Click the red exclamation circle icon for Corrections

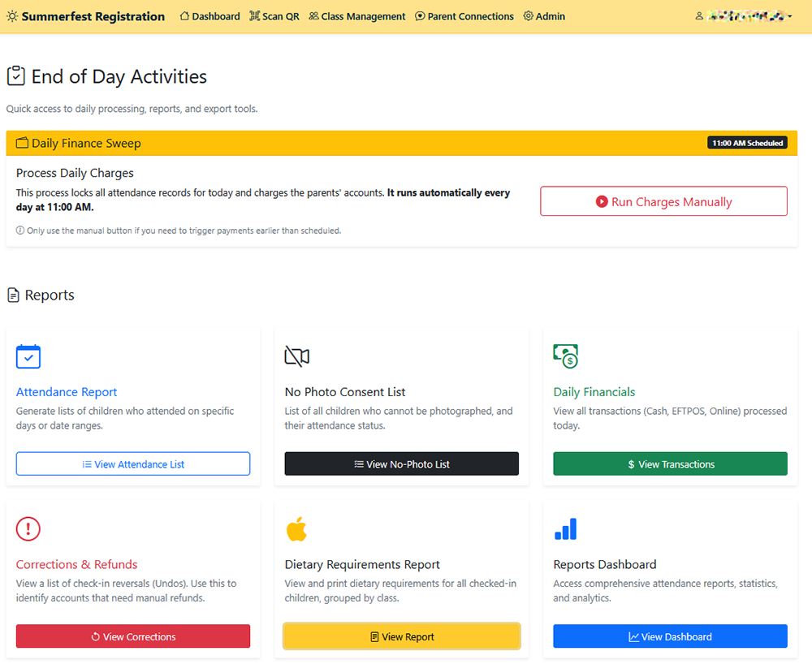coord(28,529)
